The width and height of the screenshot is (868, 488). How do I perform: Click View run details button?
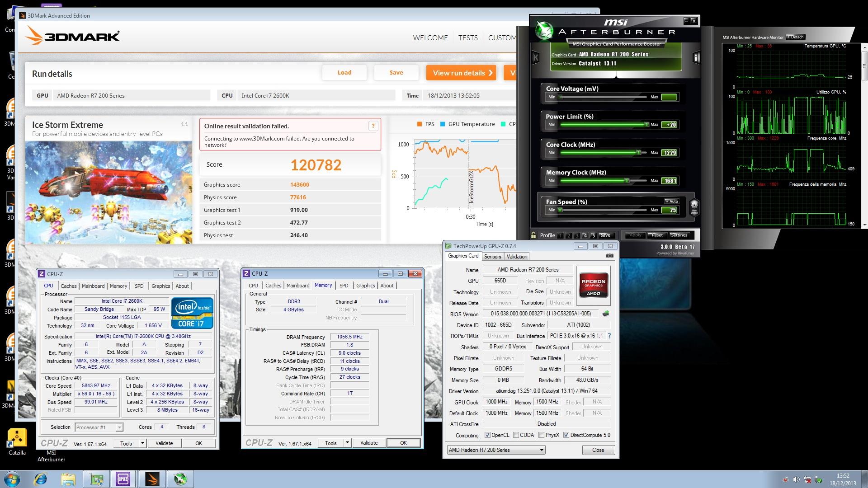pos(461,73)
